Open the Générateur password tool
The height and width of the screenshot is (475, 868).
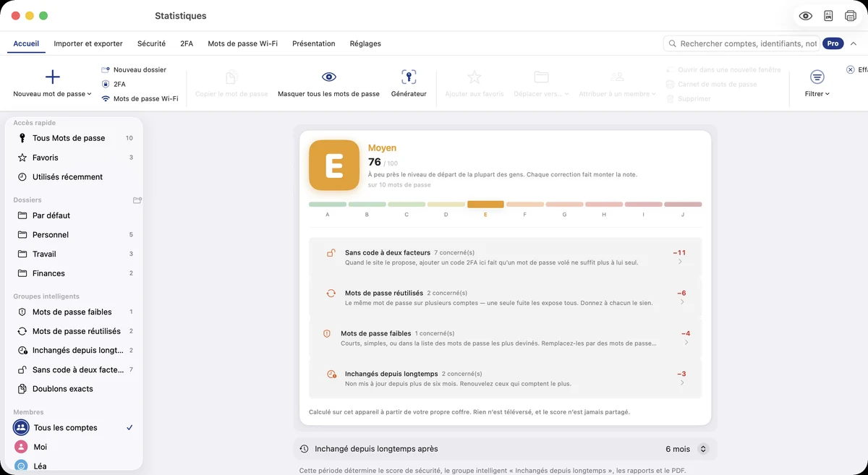(x=409, y=83)
